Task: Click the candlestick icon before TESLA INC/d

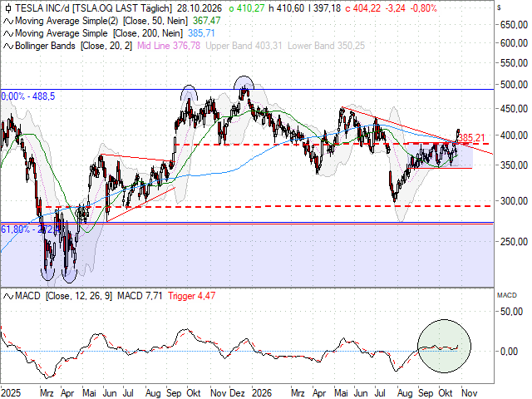Action: click(x=8, y=8)
